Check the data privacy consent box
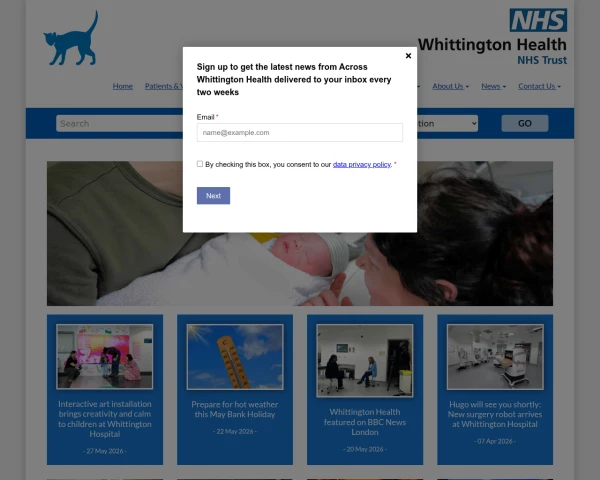 [200, 164]
